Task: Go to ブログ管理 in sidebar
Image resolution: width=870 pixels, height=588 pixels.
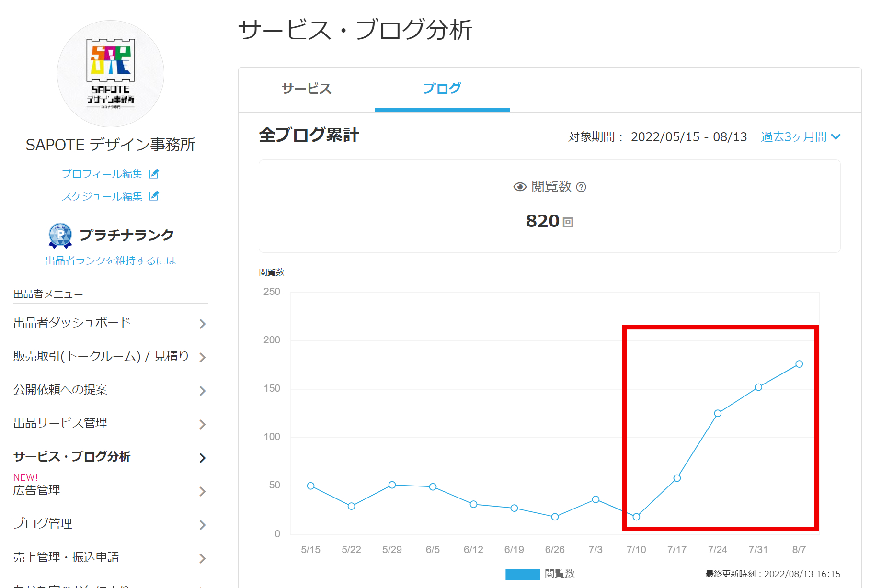Action: point(43,524)
